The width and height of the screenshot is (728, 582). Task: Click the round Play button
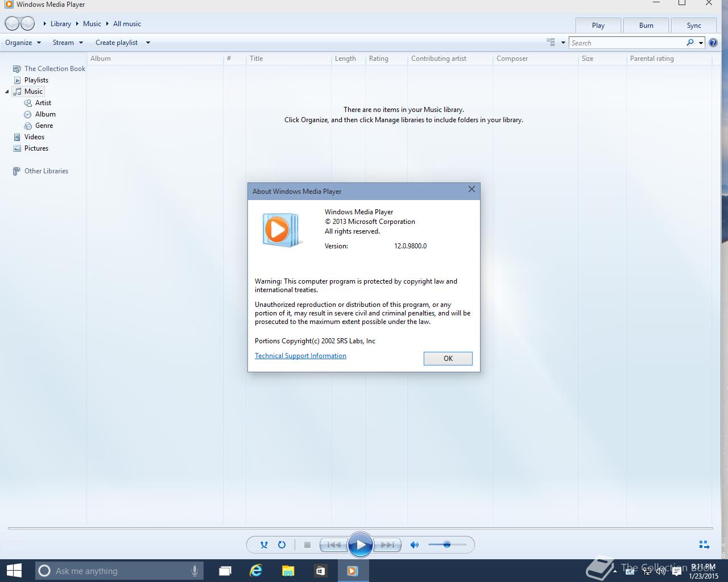pos(361,544)
